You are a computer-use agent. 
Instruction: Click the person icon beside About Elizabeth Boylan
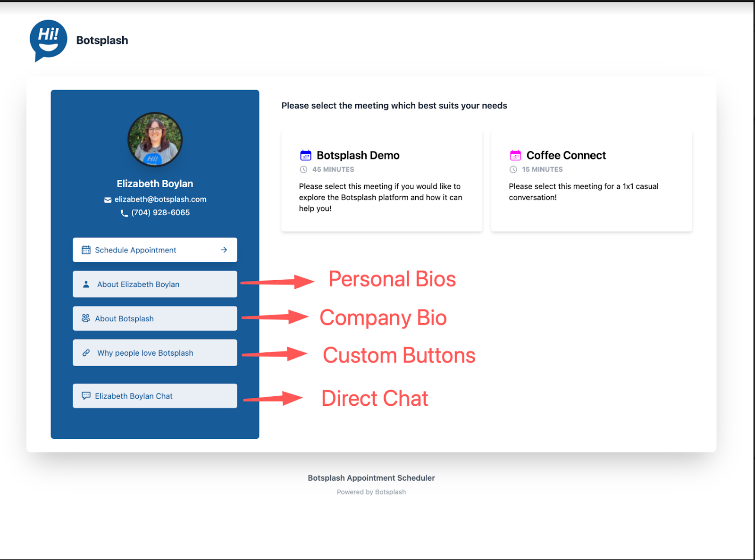point(86,284)
